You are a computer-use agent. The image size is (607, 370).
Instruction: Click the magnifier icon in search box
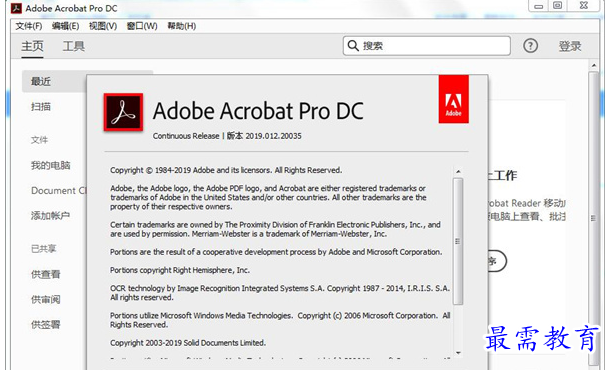(353, 46)
